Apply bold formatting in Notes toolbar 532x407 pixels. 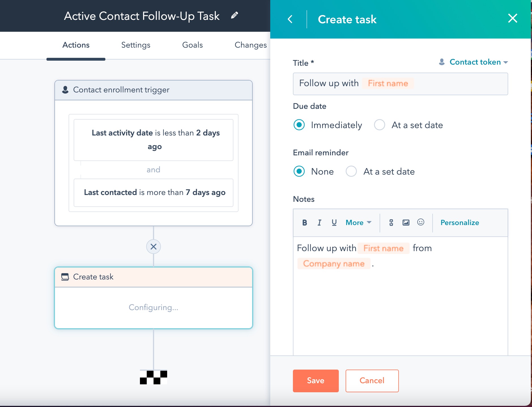(305, 223)
